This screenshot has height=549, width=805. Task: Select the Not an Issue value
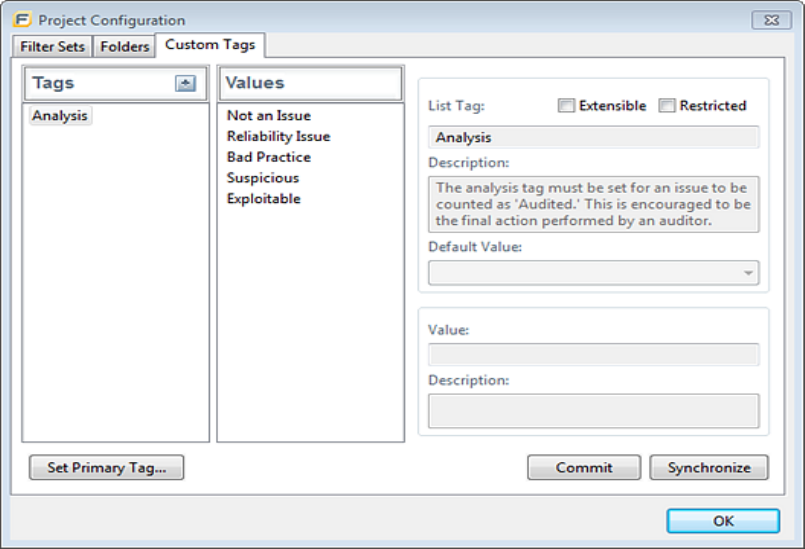click(x=269, y=116)
